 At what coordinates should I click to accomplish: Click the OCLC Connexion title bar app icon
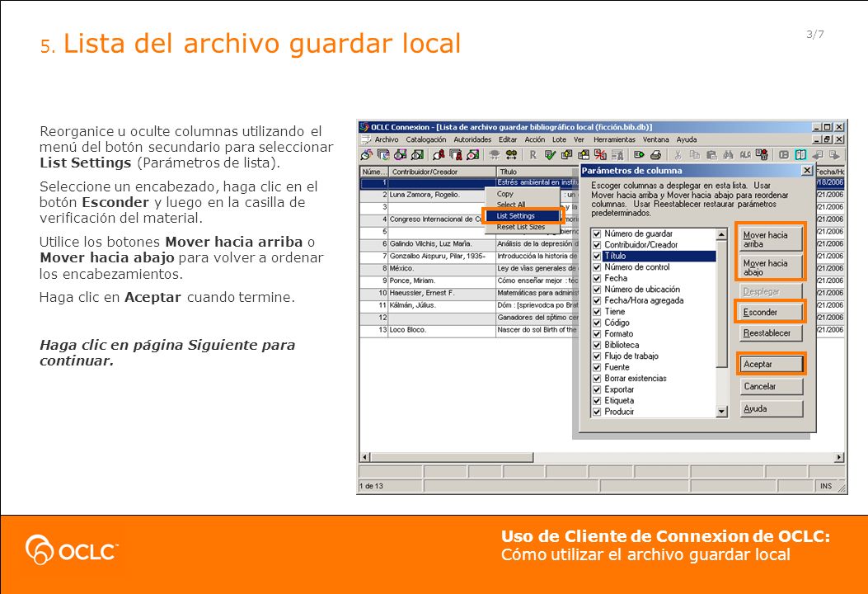click(364, 127)
